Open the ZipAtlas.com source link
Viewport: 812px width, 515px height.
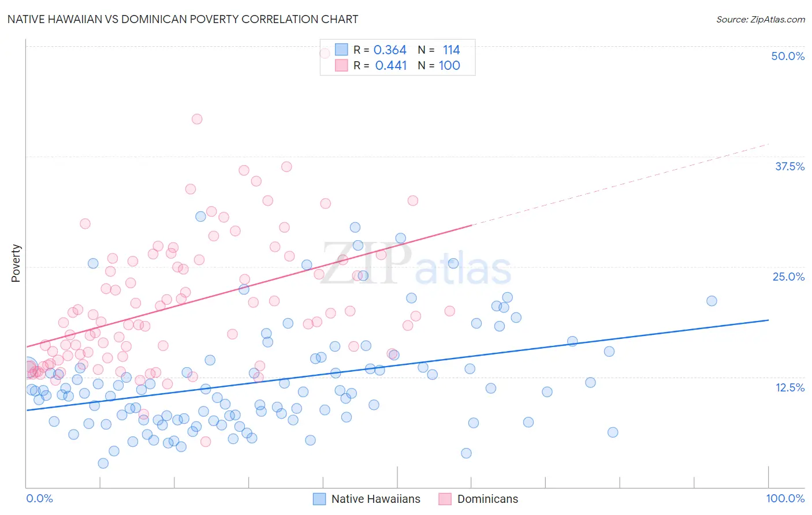tap(761, 19)
